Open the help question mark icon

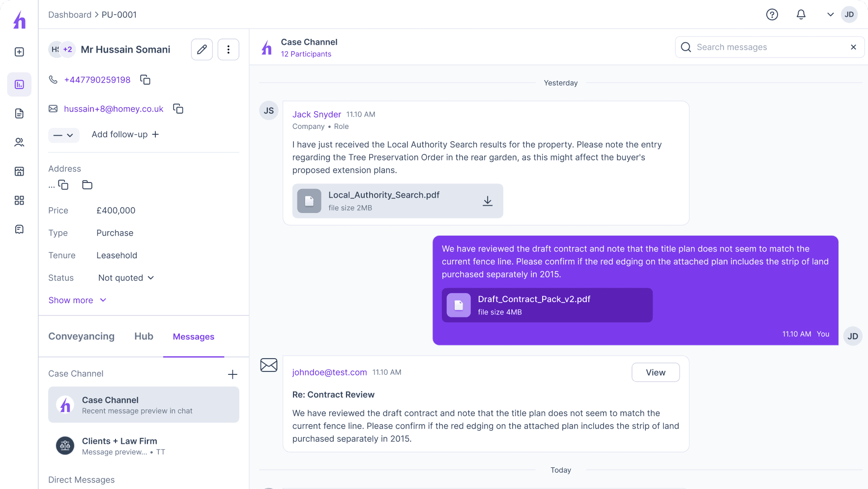click(772, 15)
